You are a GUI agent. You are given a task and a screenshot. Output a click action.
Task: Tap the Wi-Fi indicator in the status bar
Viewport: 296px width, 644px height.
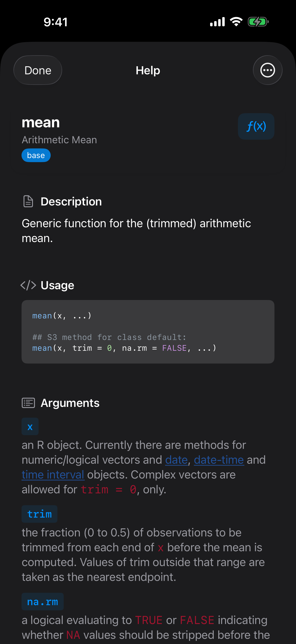pyautogui.click(x=236, y=22)
